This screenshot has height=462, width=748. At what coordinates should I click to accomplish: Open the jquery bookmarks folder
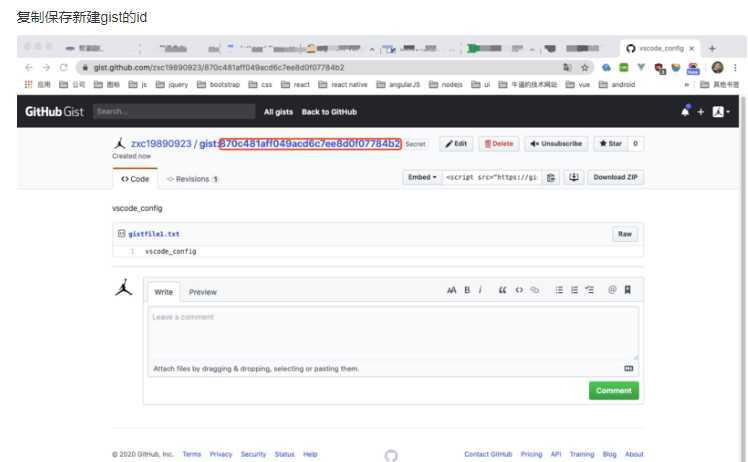pyautogui.click(x=172, y=84)
